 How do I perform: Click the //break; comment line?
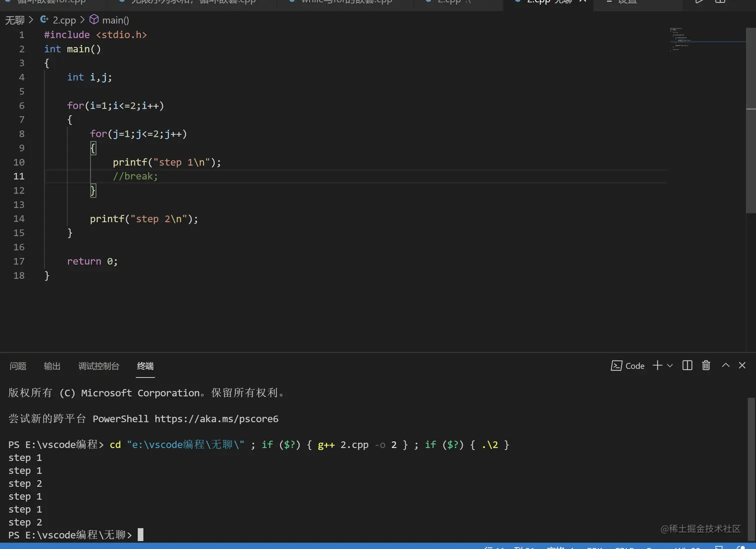[x=135, y=176]
